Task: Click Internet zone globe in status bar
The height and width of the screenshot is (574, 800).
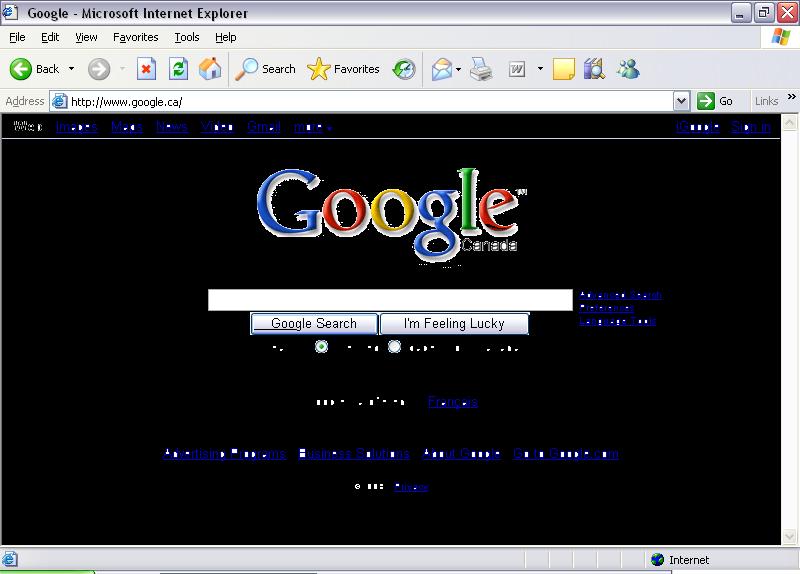Action: tap(657, 560)
